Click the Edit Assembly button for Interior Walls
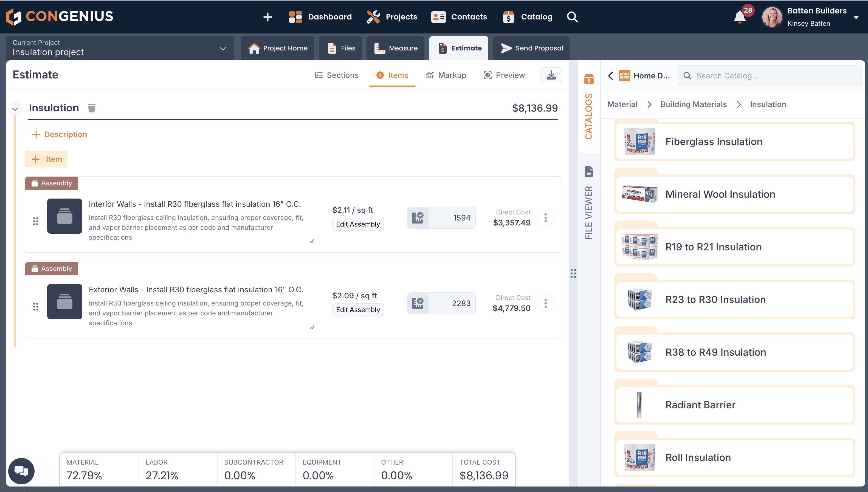 pyautogui.click(x=357, y=224)
